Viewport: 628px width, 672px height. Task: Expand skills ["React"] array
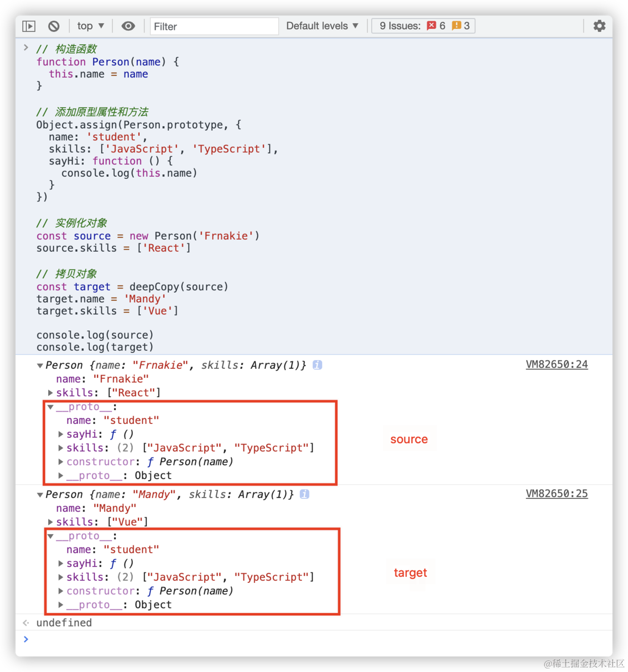pyautogui.click(x=50, y=392)
